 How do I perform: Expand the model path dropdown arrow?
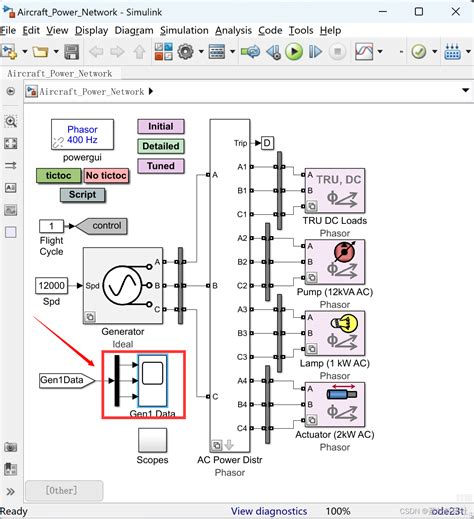[x=465, y=91]
